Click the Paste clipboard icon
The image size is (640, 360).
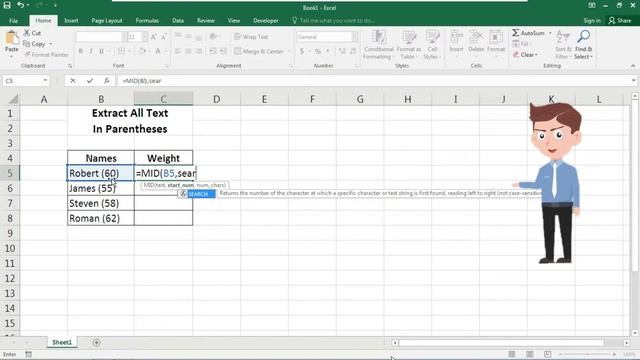pyautogui.click(x=12, y=38)
